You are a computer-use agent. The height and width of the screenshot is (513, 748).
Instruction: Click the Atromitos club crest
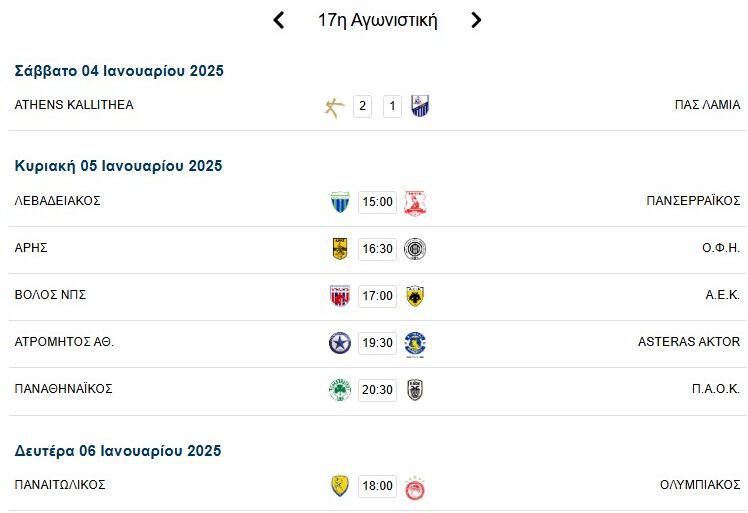tap(340, 343)
